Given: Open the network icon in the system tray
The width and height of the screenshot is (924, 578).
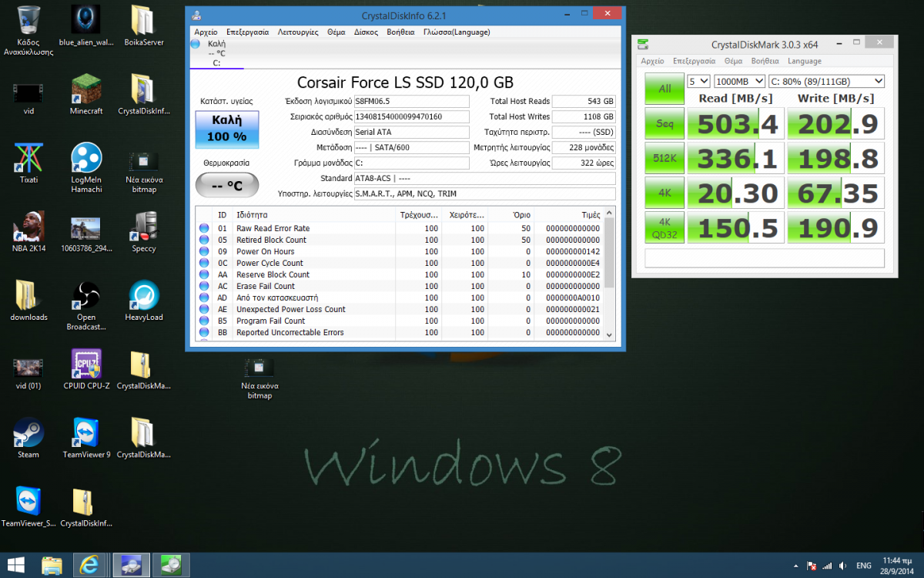Looking at the screenshot, I should [x=826, y=566].
